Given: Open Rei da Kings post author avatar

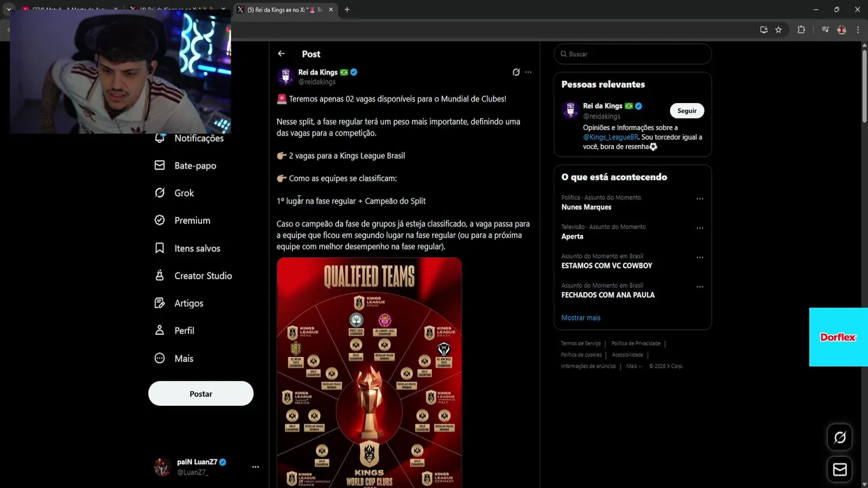Looking at the screenshot, I should click(285, 76).
